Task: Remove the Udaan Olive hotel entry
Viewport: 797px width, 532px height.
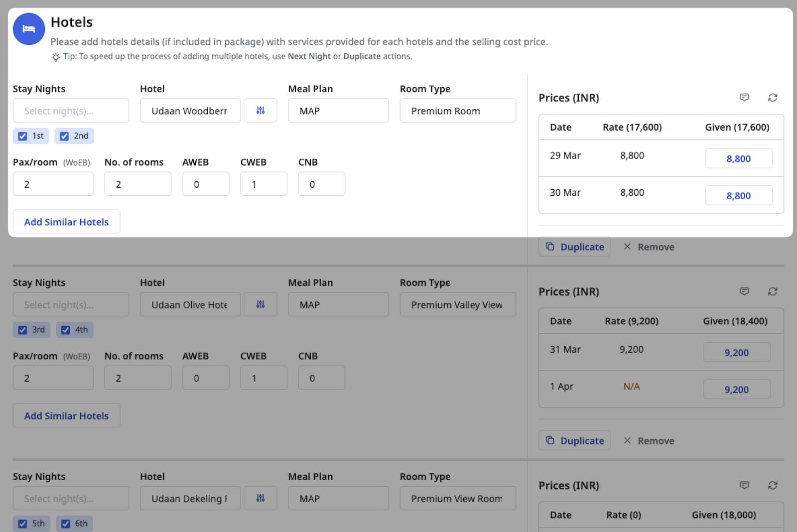Action: coord(649,441)
